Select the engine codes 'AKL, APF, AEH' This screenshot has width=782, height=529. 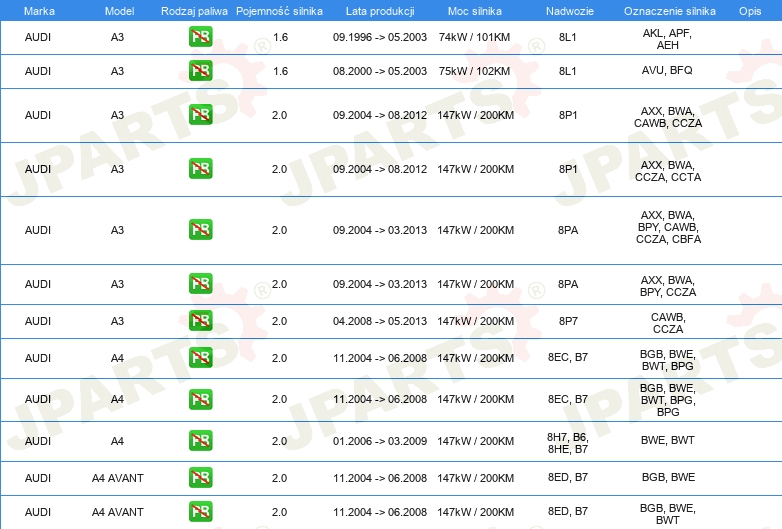point(667,39)
